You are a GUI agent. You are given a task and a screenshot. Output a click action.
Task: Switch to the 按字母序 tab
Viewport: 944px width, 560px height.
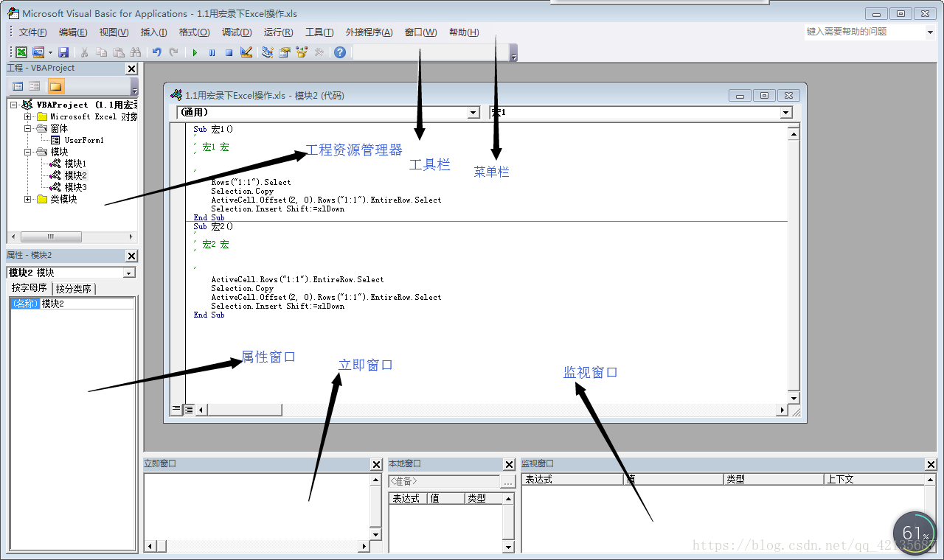(29, 288)
